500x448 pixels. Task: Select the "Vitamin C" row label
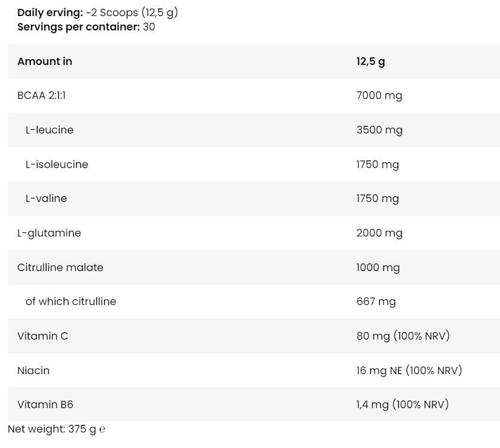point(42,336)
